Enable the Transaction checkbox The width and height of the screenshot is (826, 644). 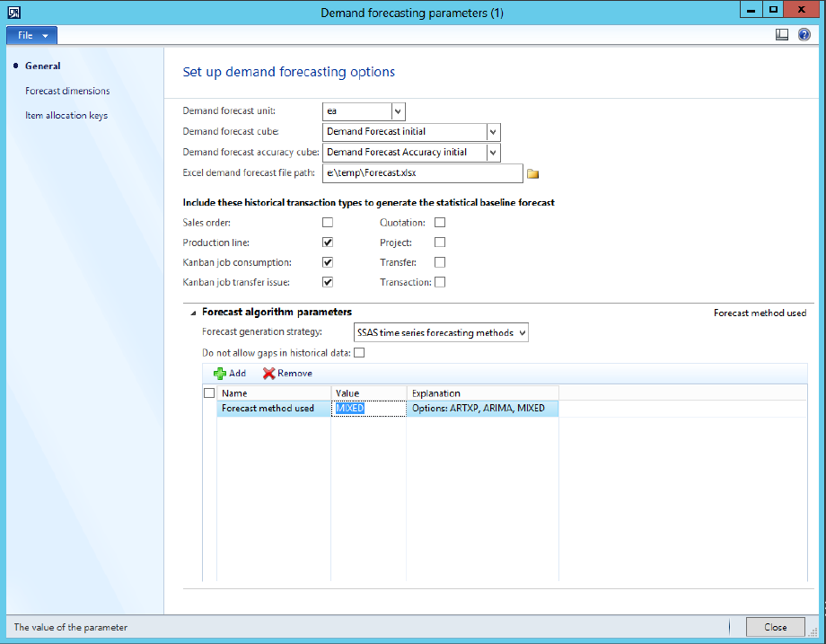click(440, 282)
